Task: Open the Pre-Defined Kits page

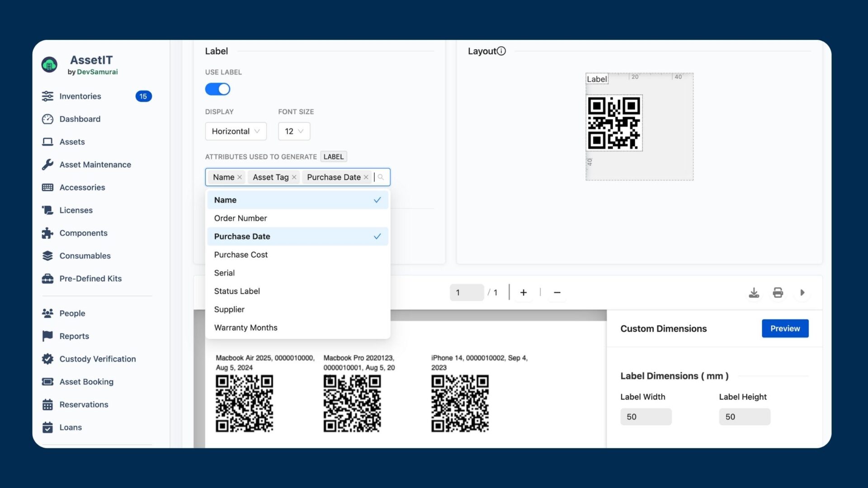Action: pyautogui.click(x=90, y=279)
